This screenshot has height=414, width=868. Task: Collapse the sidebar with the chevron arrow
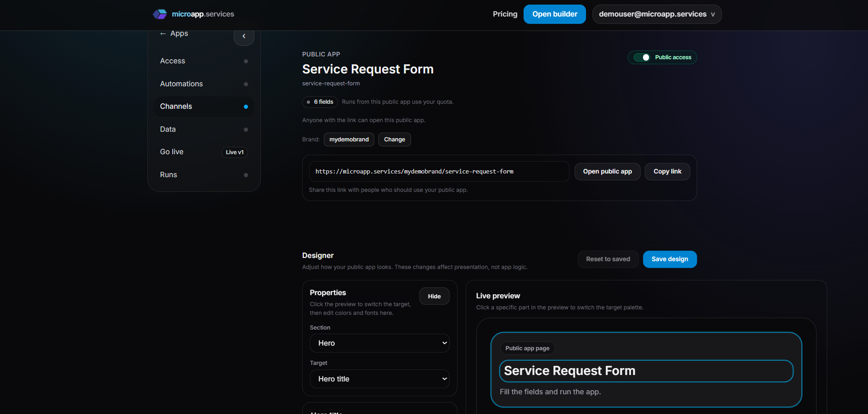pyautogui.click(x=244, y=36)
